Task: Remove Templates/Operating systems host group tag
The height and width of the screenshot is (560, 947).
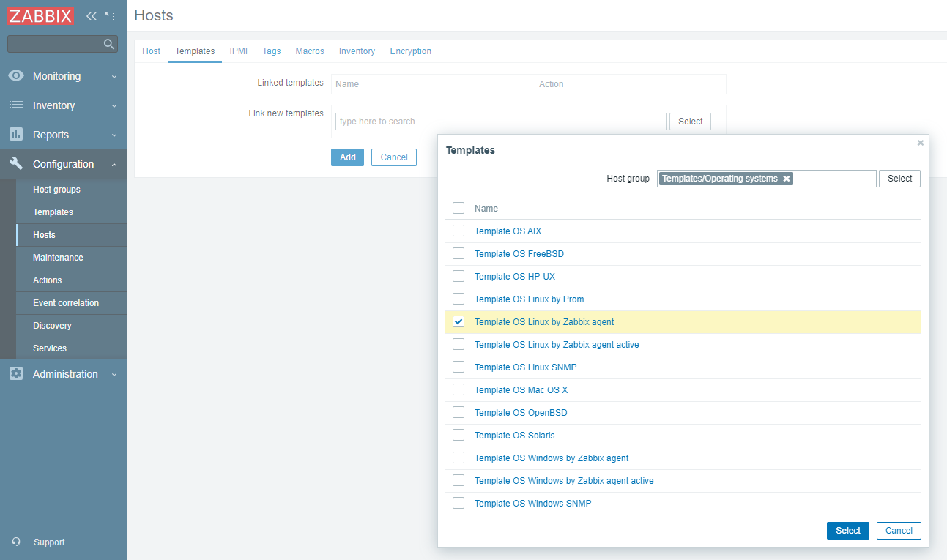Action: 787,179
